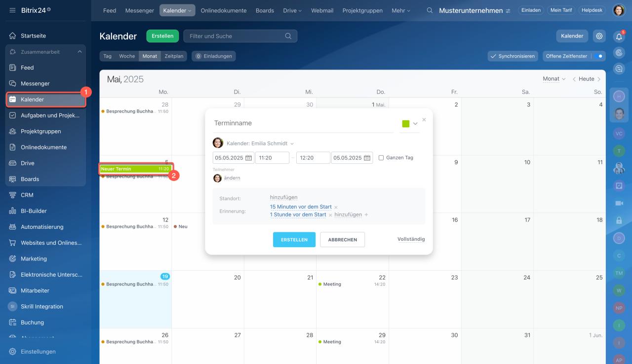Click the Filter und Suche field
The image size is (632, 364).
(x=240, y=36)
